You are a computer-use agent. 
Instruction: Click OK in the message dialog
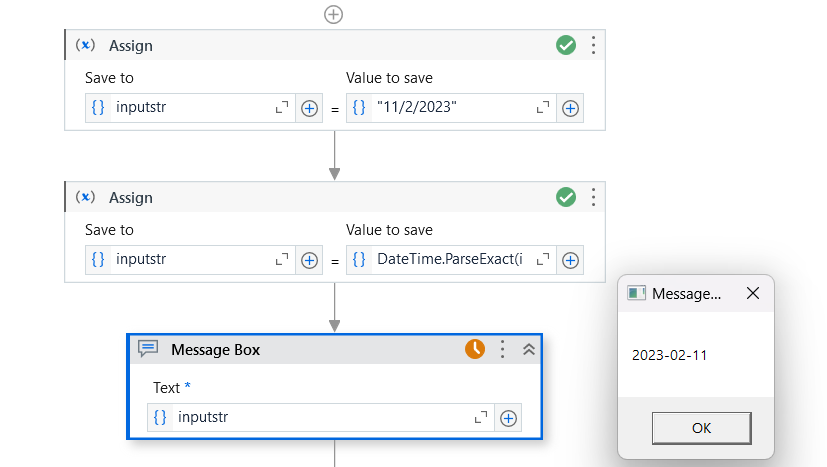click(x=701, y=428)
